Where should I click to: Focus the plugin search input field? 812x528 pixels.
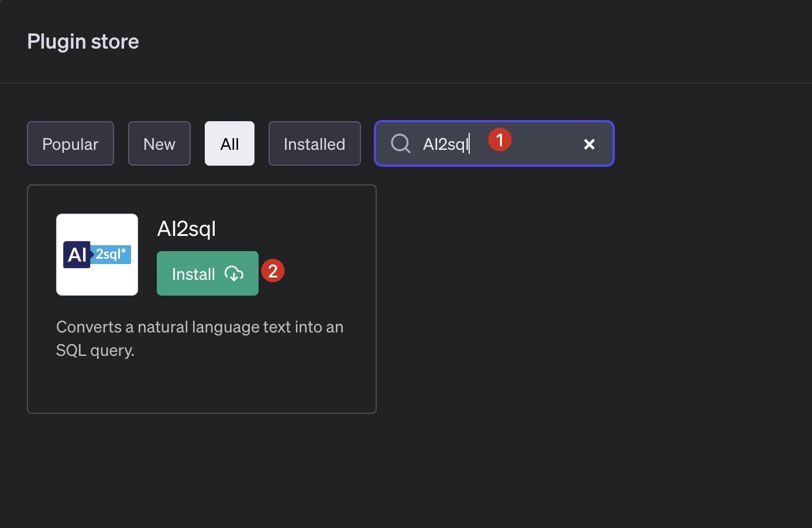(x=494, y=143)
